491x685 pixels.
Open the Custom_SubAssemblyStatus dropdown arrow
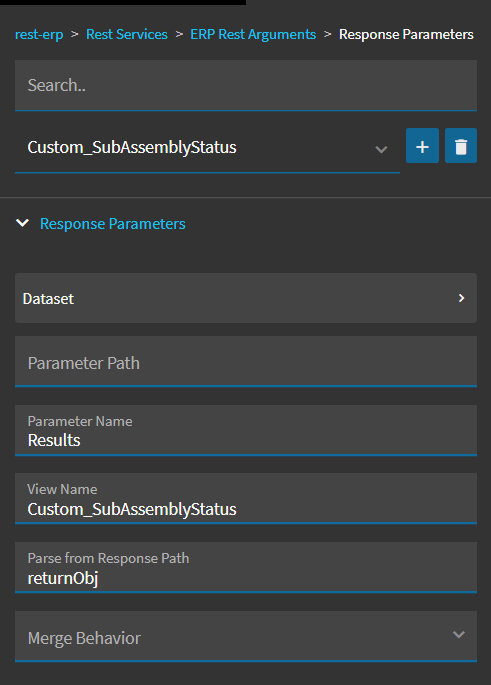(x=381, y=149)
